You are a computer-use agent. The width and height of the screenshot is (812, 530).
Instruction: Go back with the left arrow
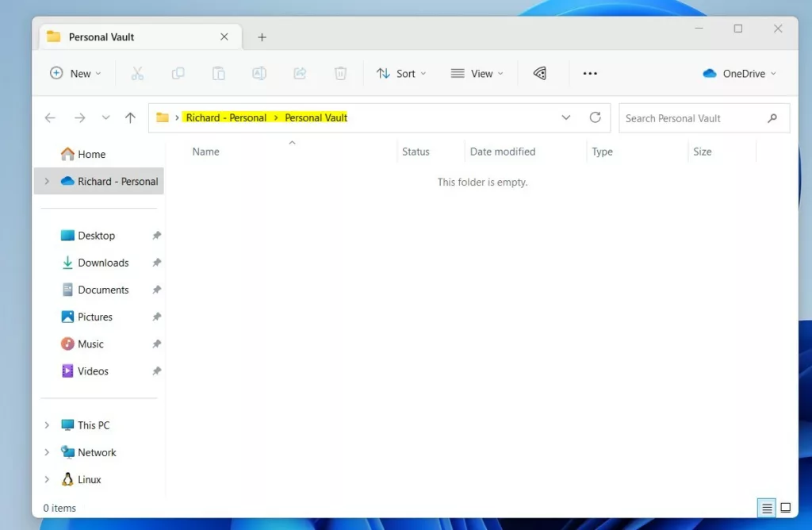point(50,117)
